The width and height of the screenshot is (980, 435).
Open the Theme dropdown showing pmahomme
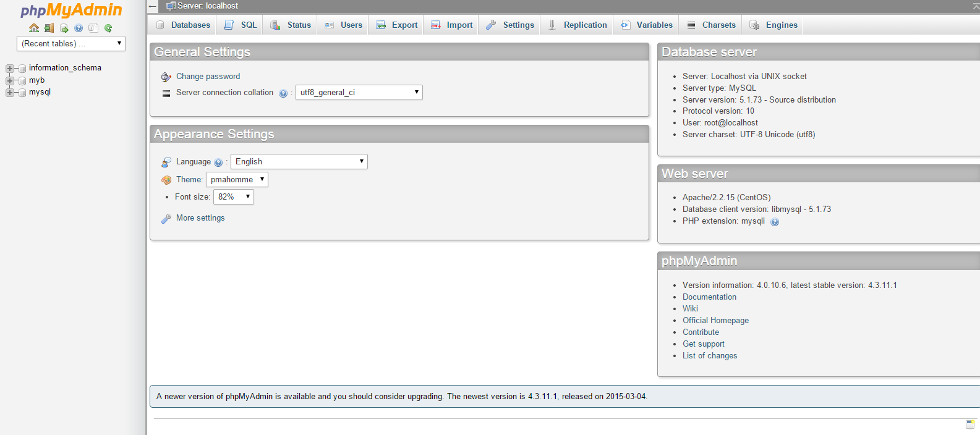[237, 180]
